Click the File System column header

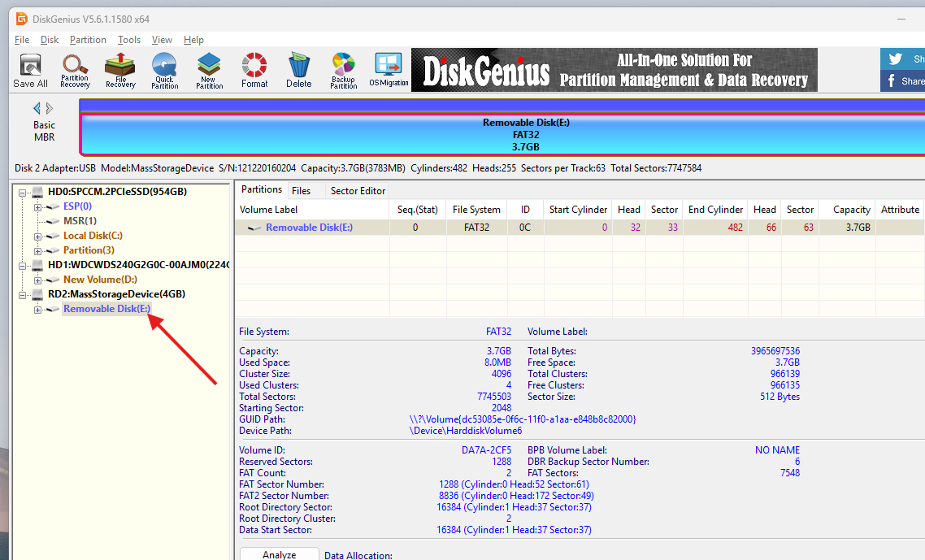click(476, 210)
